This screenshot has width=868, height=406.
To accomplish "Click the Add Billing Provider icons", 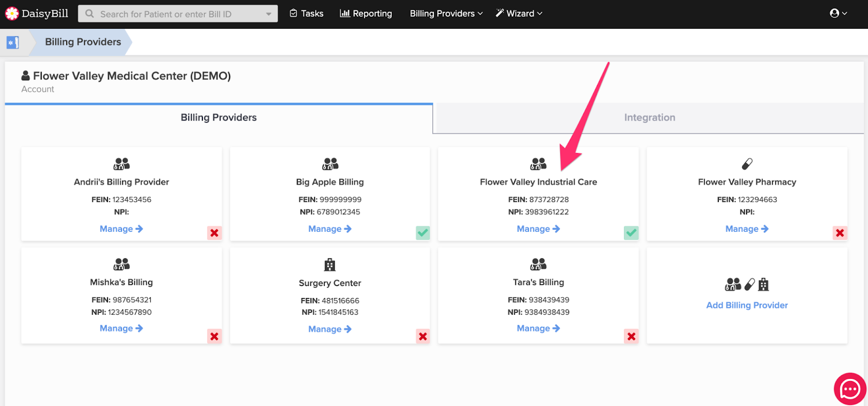I will tap(747, 284).
